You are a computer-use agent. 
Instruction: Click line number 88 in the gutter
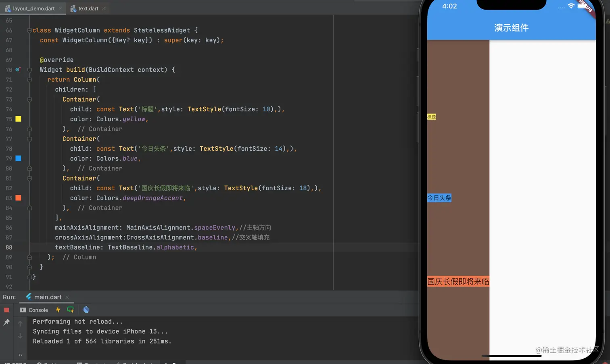9,248
